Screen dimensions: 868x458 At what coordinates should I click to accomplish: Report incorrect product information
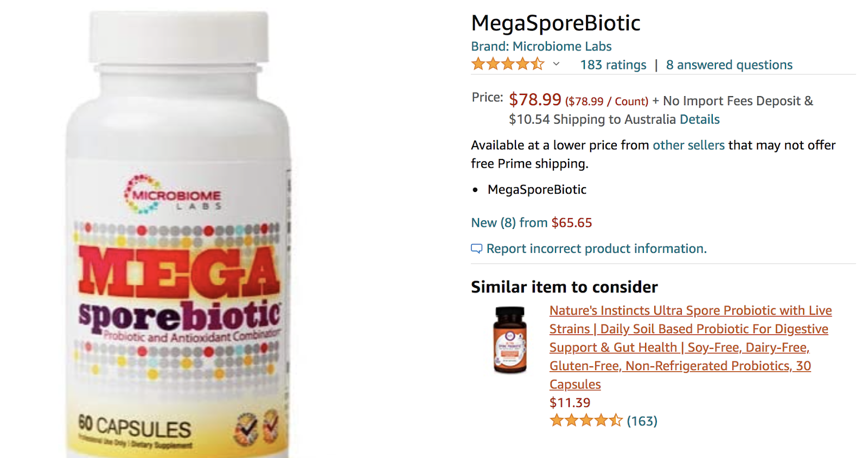(596, 249)
